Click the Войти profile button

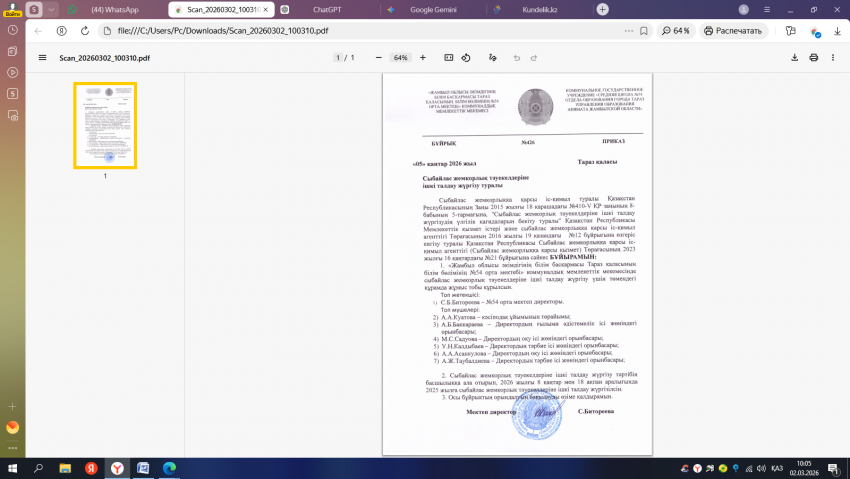[12, 10]
